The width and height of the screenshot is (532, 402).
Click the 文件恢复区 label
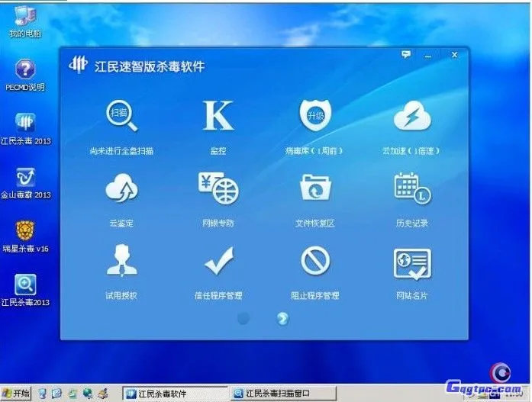[315, 223]
